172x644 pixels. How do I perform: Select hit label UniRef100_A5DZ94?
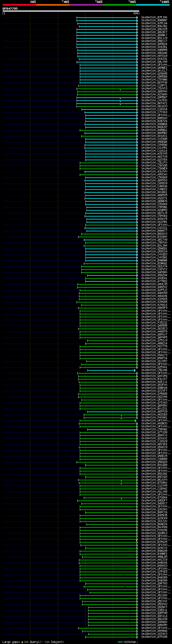point(154,275)
